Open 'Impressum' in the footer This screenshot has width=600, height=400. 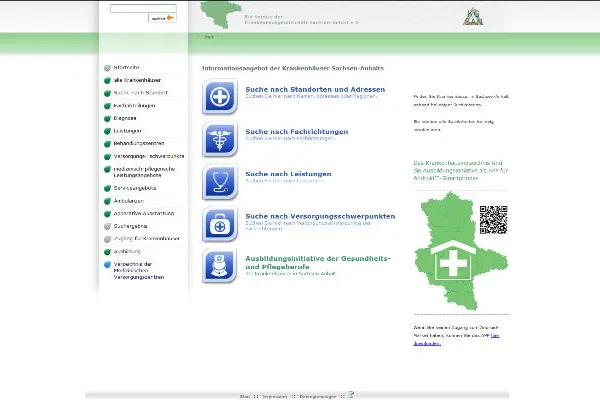click(x=274, y=397)
